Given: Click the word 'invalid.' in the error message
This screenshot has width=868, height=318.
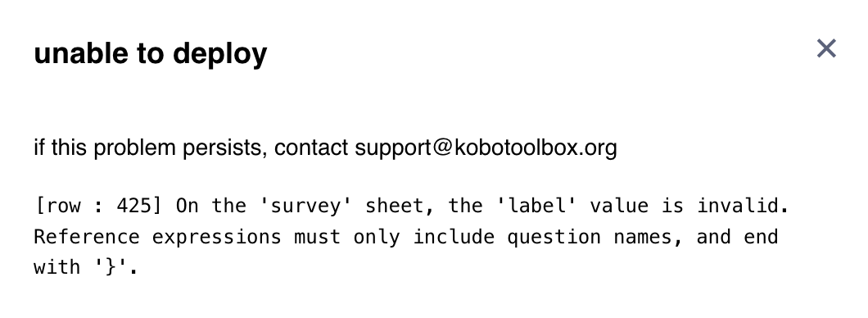Looking at the screenshot, I should tap(743, 206).
